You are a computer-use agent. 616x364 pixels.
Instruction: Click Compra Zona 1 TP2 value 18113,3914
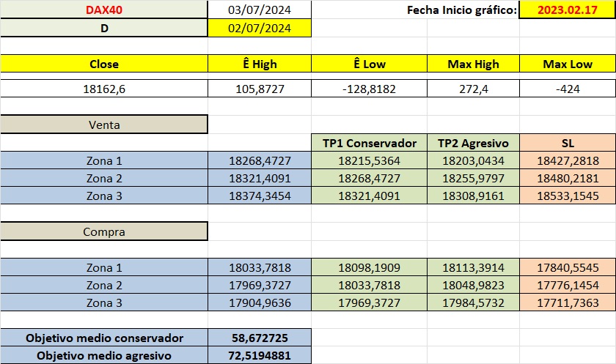(x=473, y=267)
